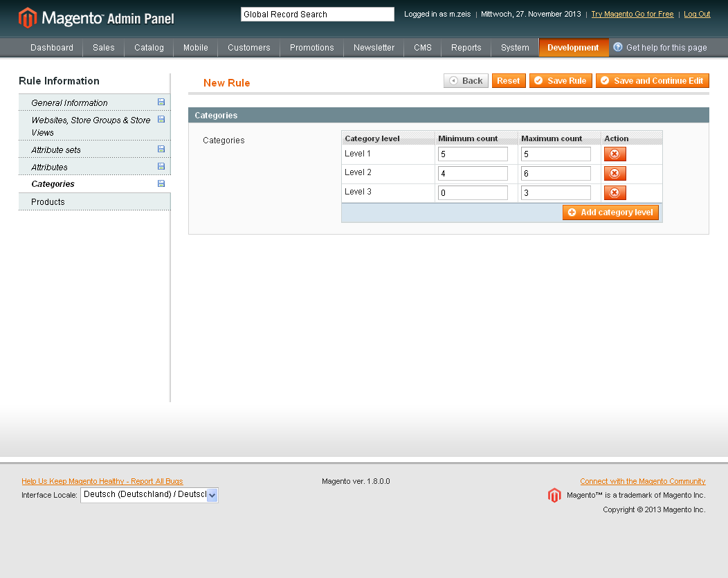Click the Category level column header

pyautogui.click(x=388, y=138)
